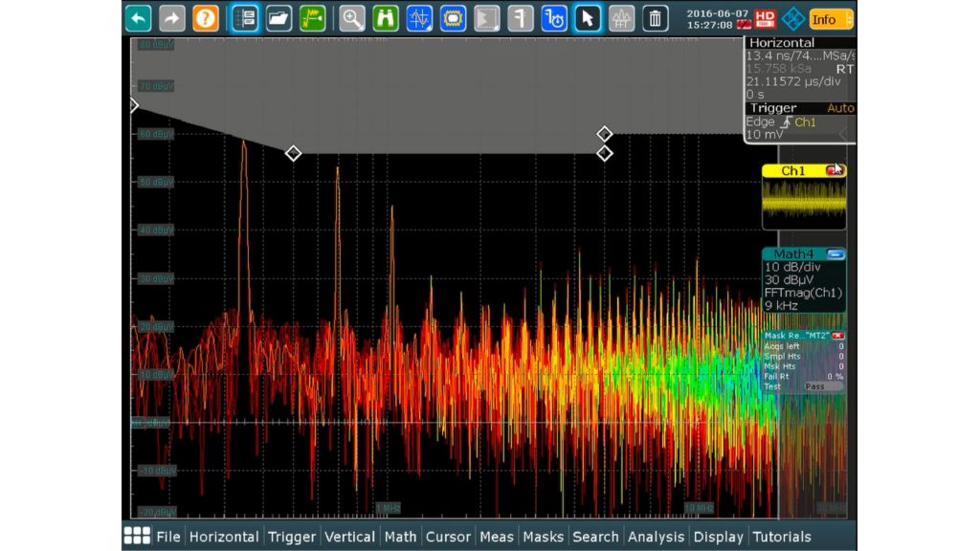Select the 21.11572 µs/div time scale value
The width and height of the screenshot is (980, 551).
pos(793,82)
